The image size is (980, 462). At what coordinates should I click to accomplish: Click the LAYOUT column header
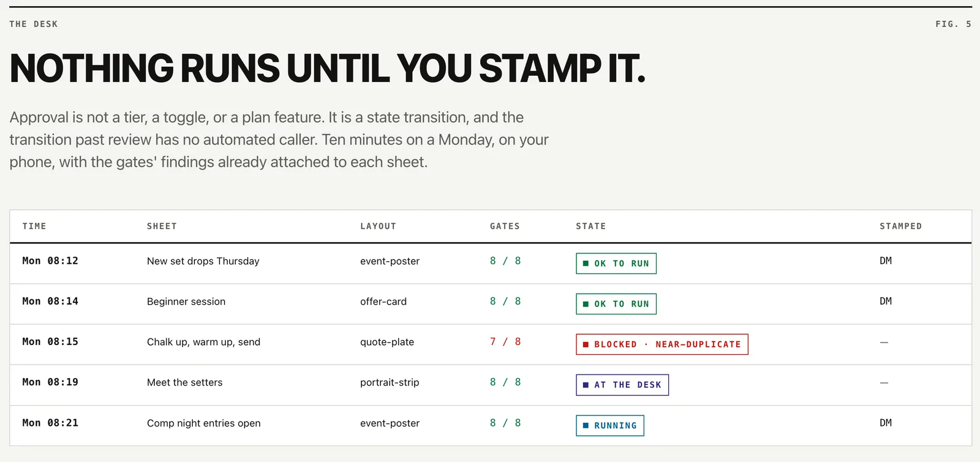tap(378, 226)
